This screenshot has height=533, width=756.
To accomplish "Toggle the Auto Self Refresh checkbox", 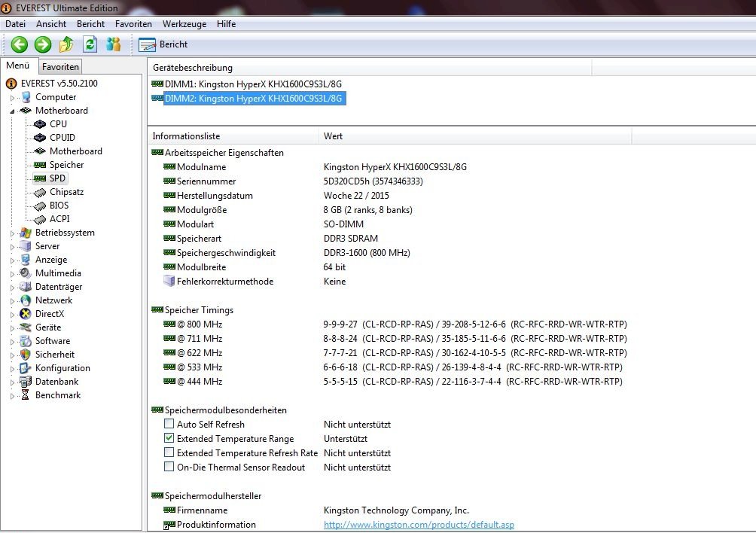I will pyautogui.click(x=169, y=425).
